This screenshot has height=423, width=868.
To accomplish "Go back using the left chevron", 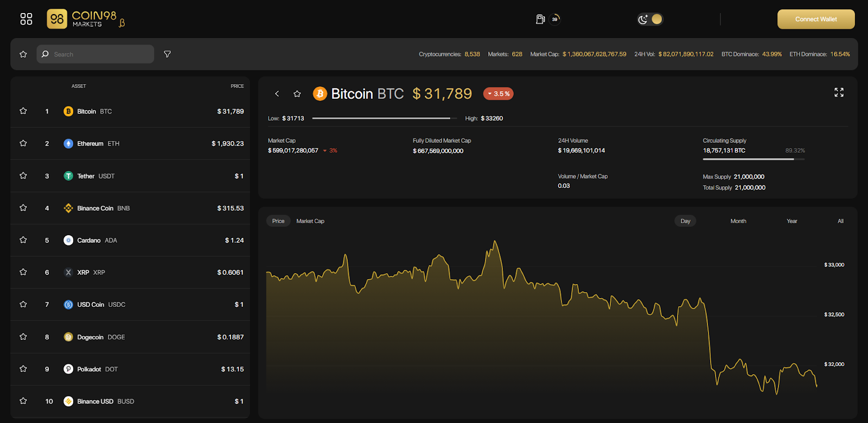I will [x=277, y=93].
